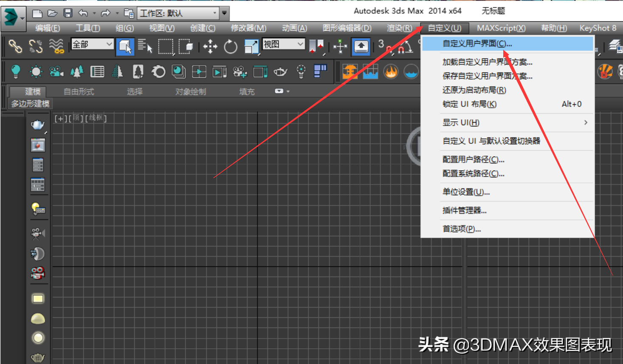Select the teapot render icon on left sidebar
Viewport: 623px width, 364px height.
click(38, 124)
